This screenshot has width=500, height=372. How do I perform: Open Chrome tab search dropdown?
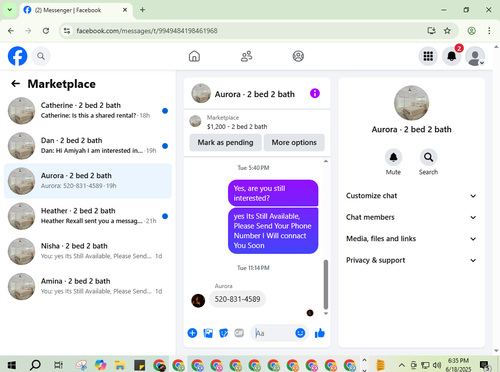pos(10,10)
